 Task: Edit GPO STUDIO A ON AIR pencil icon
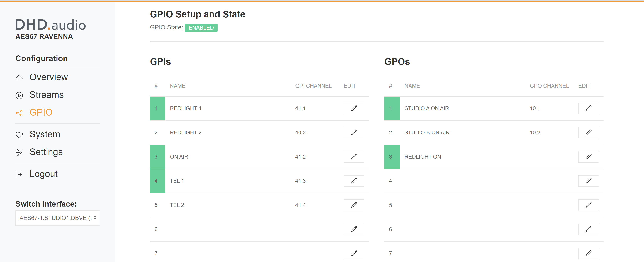tap(588, 108)
